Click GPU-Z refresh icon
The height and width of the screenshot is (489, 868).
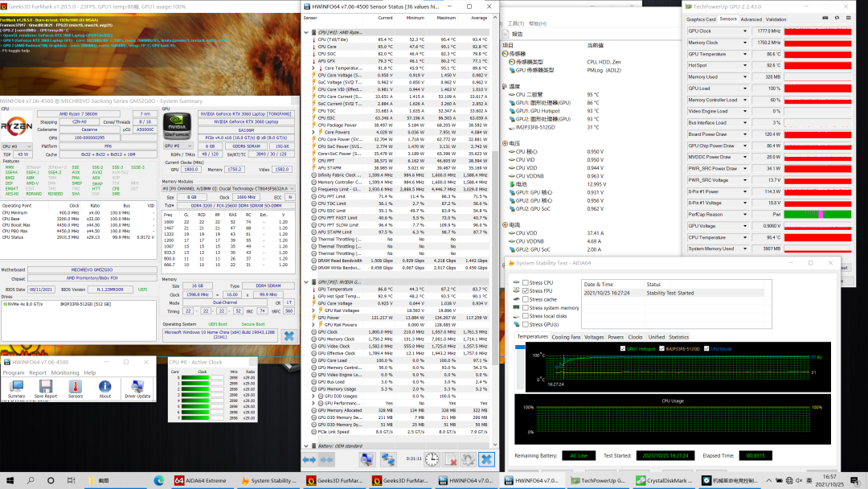click(x=837, y=18)
